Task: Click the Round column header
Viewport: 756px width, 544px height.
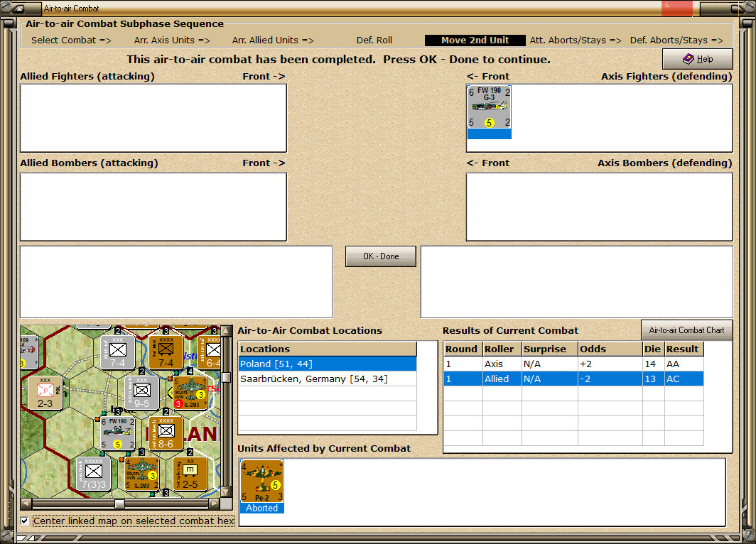Action: [x=463, y=349]
